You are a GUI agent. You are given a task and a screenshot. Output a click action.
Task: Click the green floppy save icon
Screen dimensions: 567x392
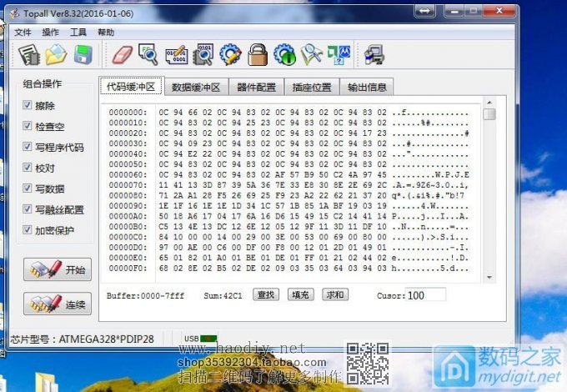pyautogui.click(x=83, y=55)
